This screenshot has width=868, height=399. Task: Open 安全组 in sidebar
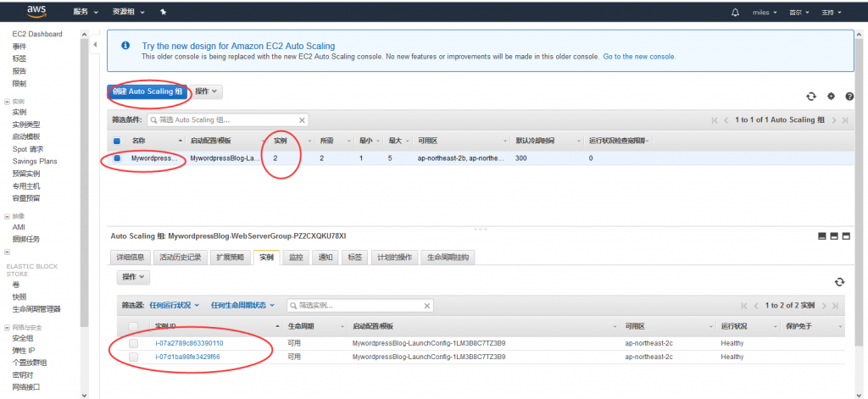tap(23, 338)
